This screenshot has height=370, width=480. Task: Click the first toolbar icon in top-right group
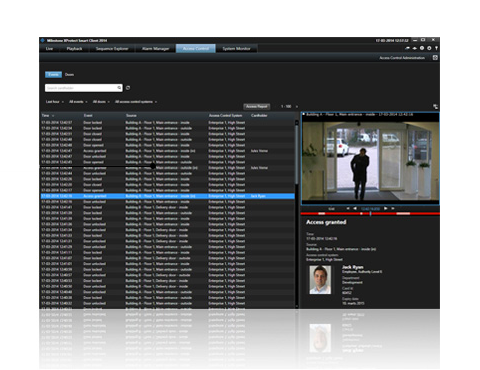click(x=407, y=48)
